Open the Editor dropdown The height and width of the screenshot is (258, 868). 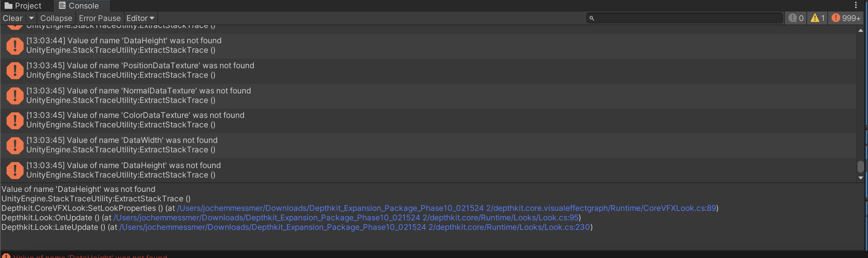point(140,18)
